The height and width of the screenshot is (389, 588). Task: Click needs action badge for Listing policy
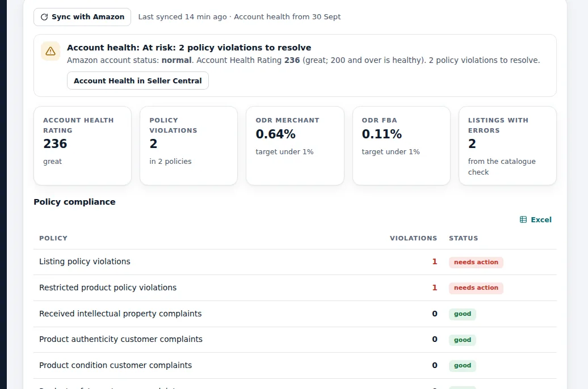tap(476, 263)
